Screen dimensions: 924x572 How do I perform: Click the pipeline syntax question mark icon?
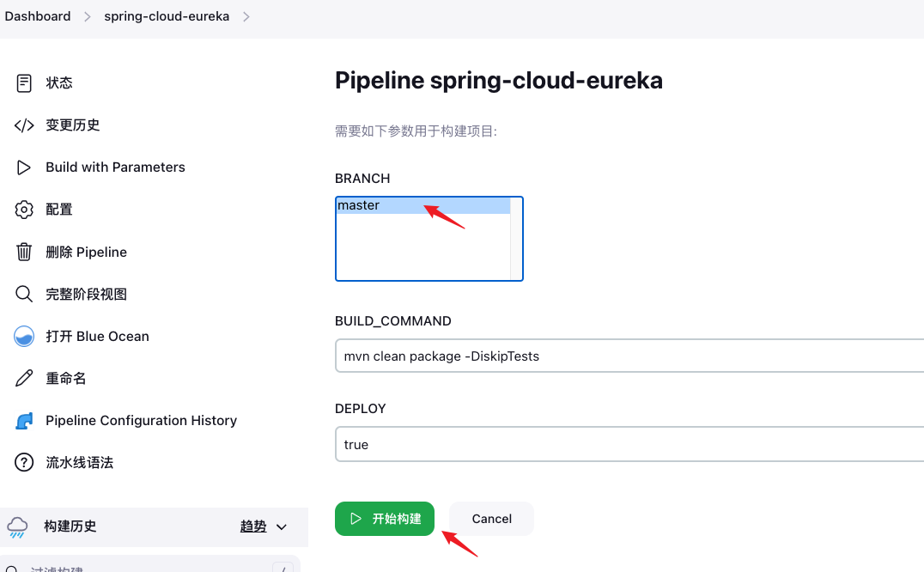pyautogui.click(x=24, y=462)
